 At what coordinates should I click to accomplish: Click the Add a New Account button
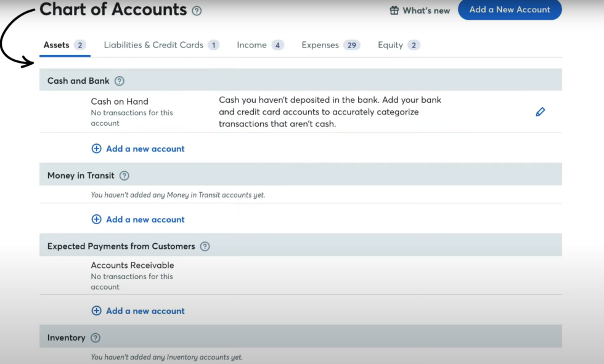tap(510, 10)
